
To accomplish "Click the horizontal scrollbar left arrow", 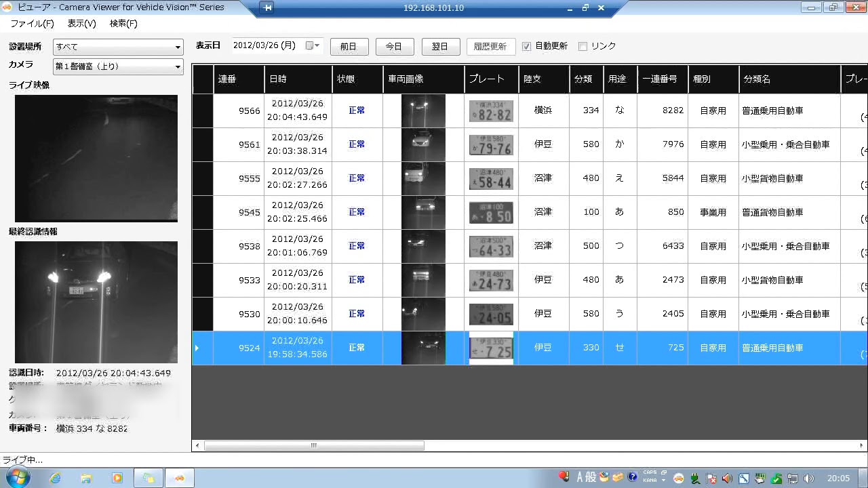I will click(x=197, y=445).
